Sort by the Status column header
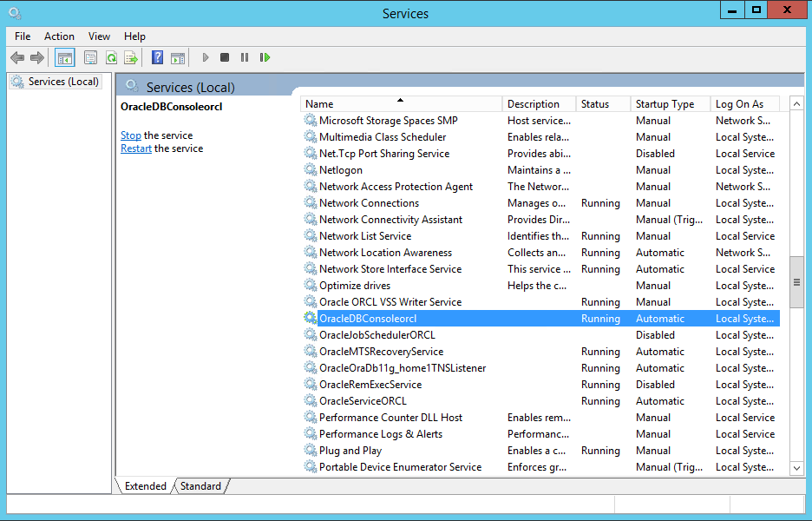 coord(603,103)
